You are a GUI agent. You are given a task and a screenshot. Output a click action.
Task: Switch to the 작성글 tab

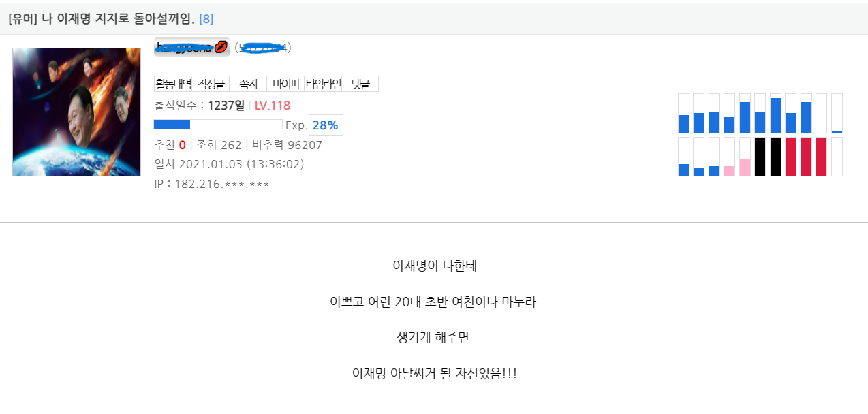click(x=211, y=84)
